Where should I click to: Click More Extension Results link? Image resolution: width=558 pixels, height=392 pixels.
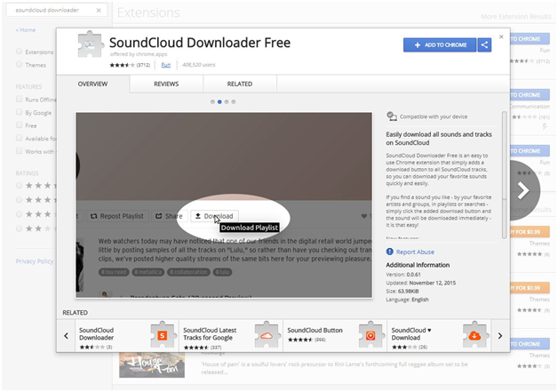pos(515,17)
